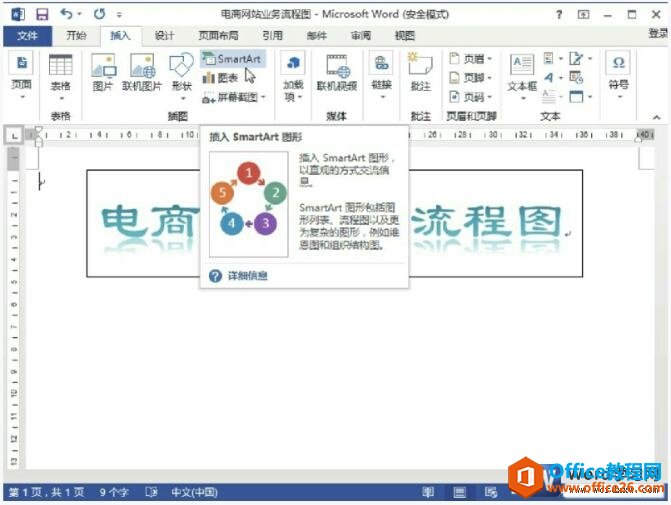
Task: Open the 屏幕截图 Screenshot dropdown
Action: 234,98
